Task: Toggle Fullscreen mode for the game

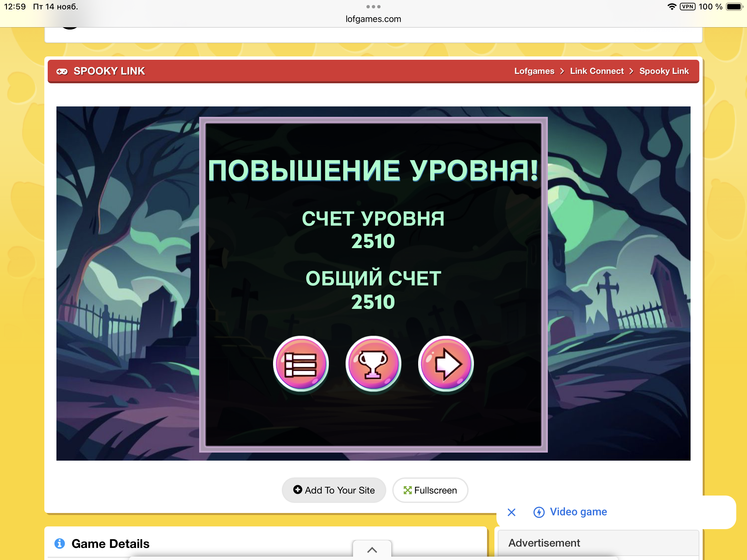Action: [x=430, y=490]
